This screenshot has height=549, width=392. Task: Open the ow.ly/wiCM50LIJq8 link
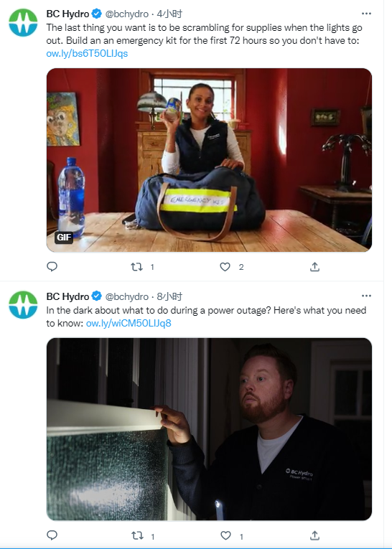pos(129,323)
